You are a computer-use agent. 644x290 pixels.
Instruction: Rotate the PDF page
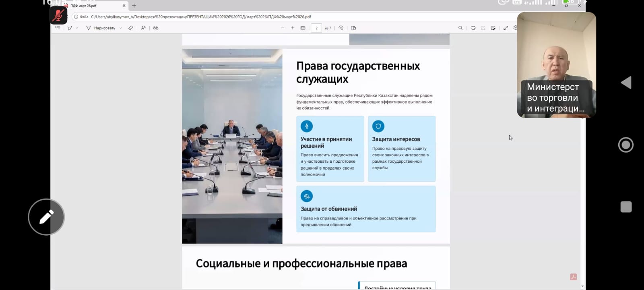(341, 28)
